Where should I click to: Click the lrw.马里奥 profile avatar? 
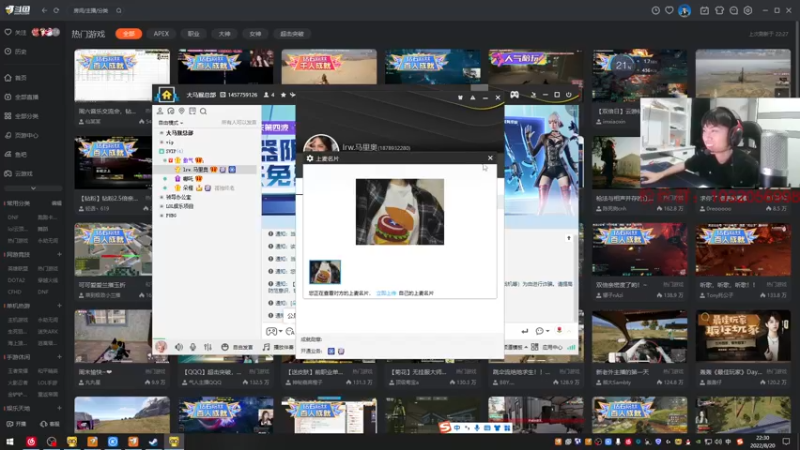tap(321, 143)
